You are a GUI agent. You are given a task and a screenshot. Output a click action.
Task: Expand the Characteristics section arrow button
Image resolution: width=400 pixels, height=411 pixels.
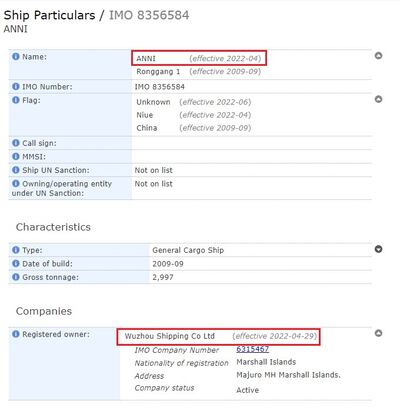[378, 249]
